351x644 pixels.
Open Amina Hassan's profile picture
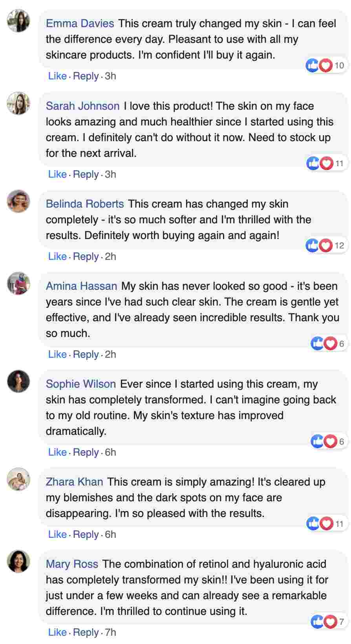[18, 283]
